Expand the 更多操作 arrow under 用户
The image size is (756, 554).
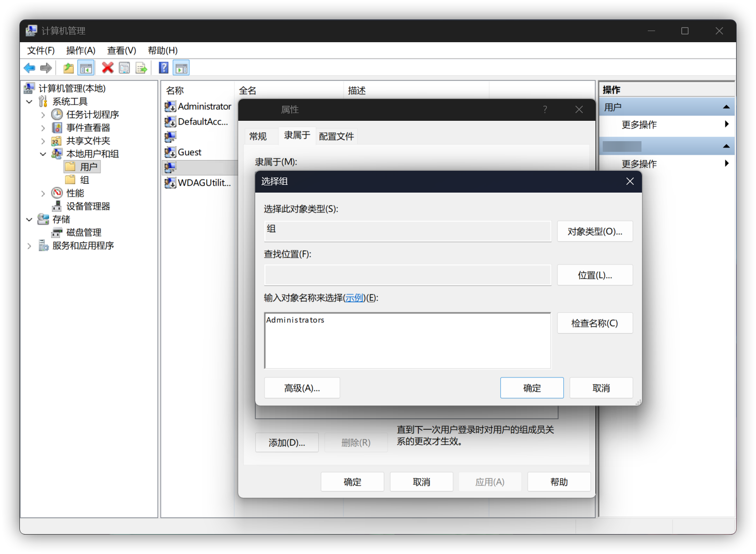click(726, 124)
